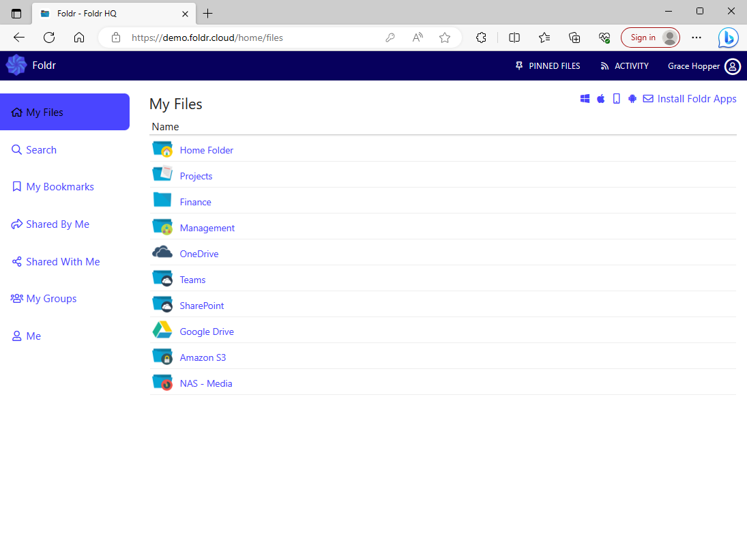
Task: Open Search in sidebar
Action: pos(34,149)
